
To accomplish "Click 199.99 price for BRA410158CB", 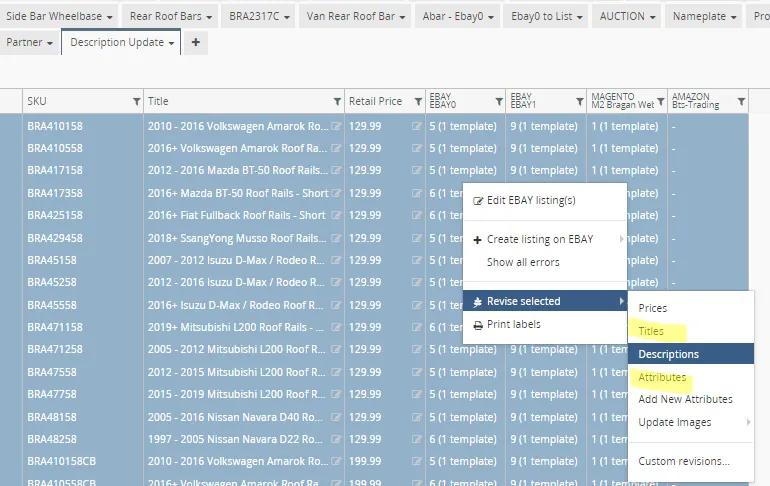I will click(x=365, y=461).
